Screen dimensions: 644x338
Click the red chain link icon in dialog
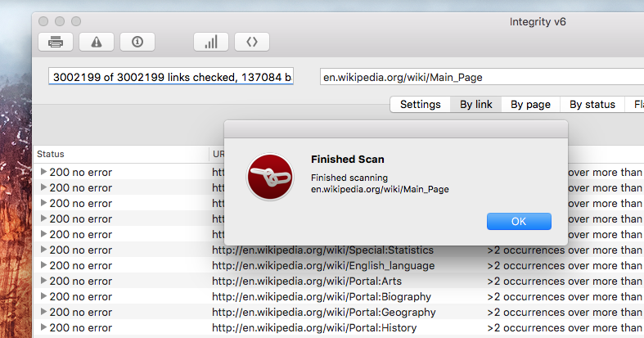click(270, 177)
